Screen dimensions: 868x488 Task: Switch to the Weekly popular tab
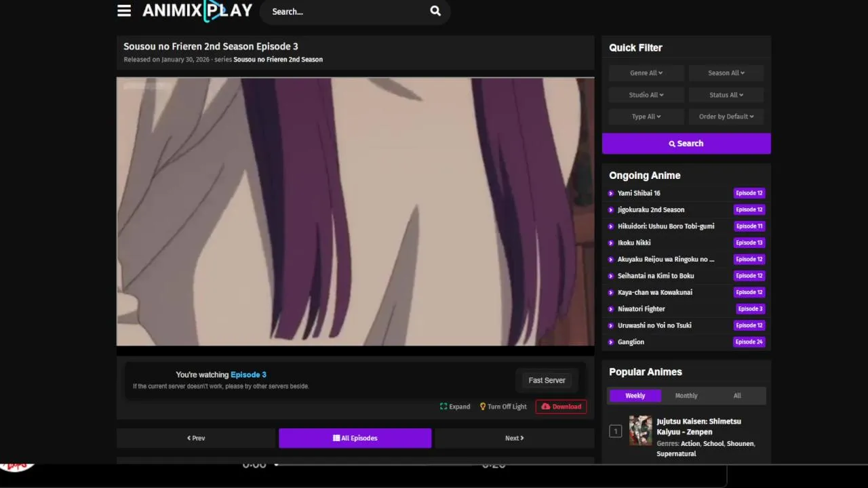(x=635, y=396)
